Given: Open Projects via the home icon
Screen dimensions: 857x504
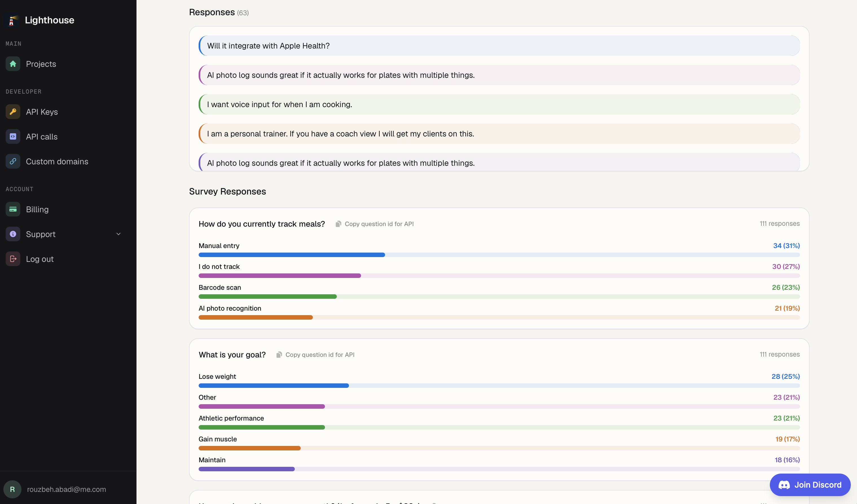Looking at the screenshot, I should [x=13, y=64].
